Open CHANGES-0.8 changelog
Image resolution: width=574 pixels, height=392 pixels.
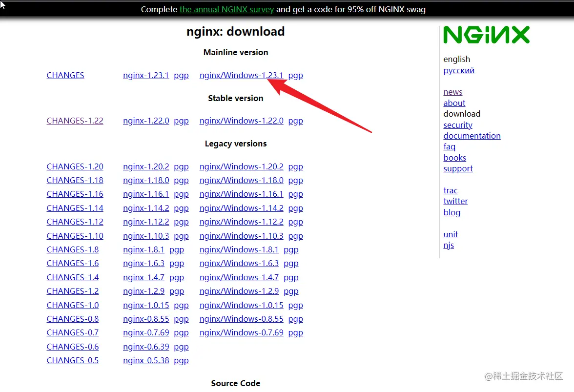pos(72,319)
